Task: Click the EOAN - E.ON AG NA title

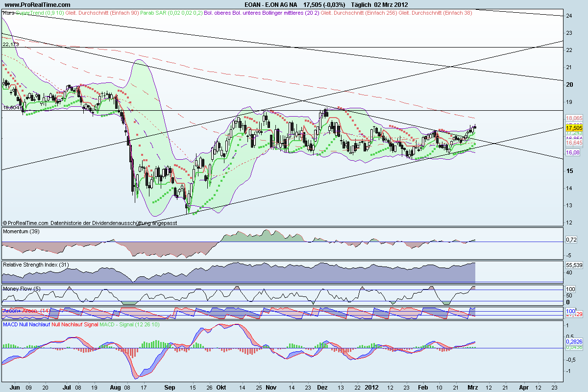Action: [x=271, y=4]
